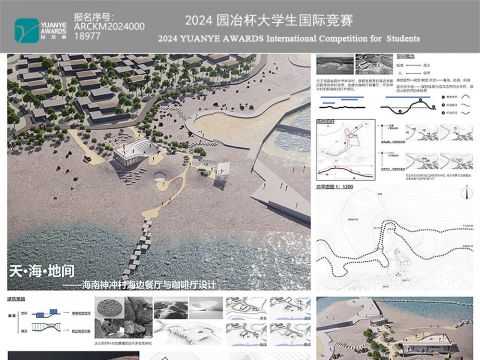
Task: Click the English subtitle 'International Competition for Students'
Action: [343, 39]
